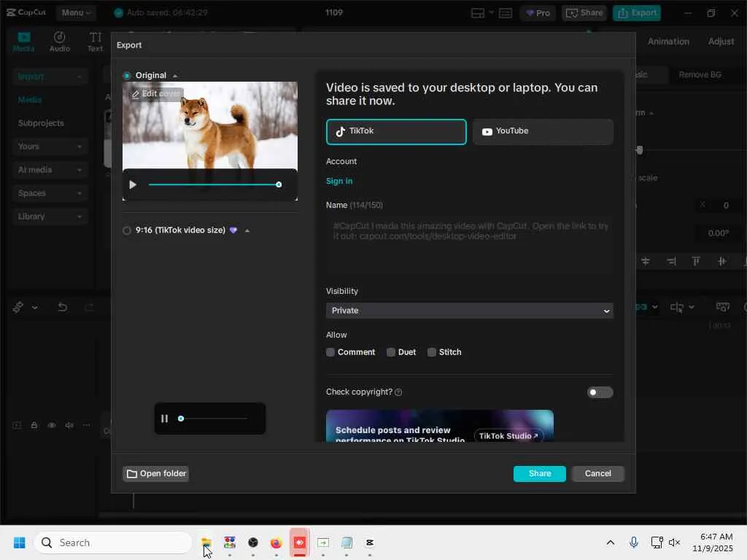
Task: Select Media in the sidebar
Action: (29, 100)
